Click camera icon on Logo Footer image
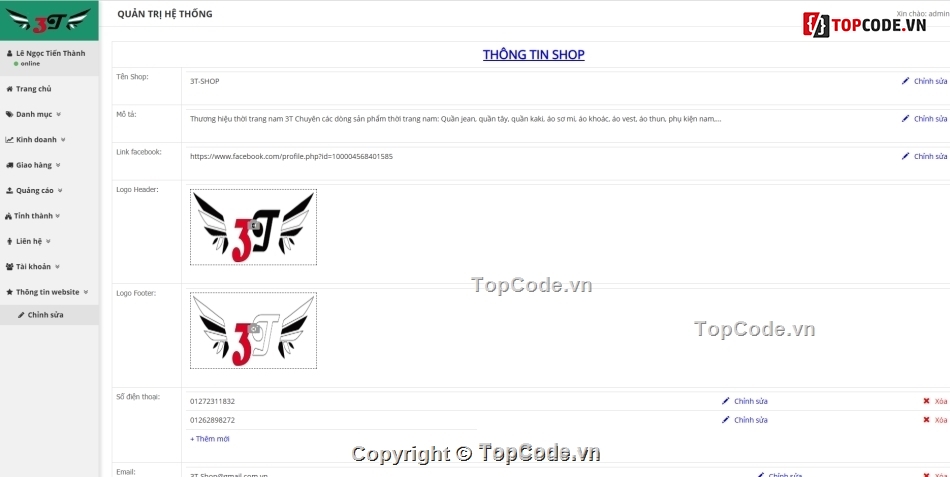 pos(255,329)
